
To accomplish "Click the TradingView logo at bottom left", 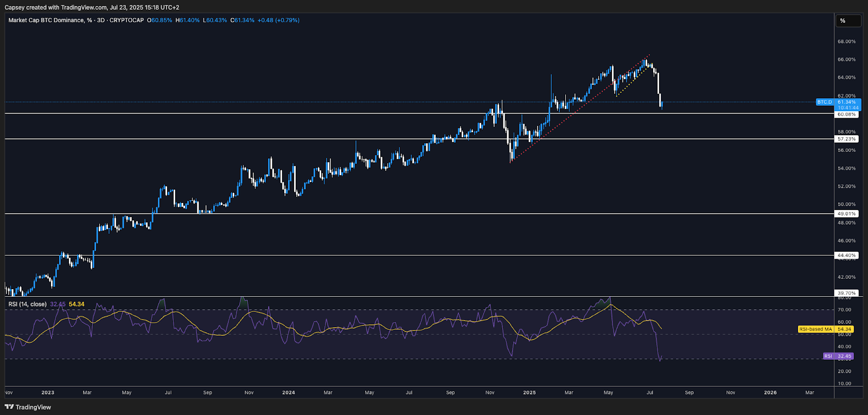I will tap(28, 407).
